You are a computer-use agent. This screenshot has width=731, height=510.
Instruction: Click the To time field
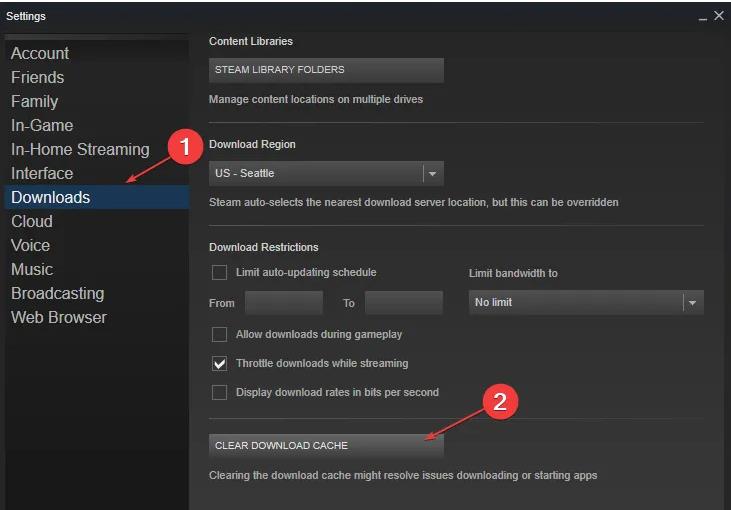[x=404, y=303]
